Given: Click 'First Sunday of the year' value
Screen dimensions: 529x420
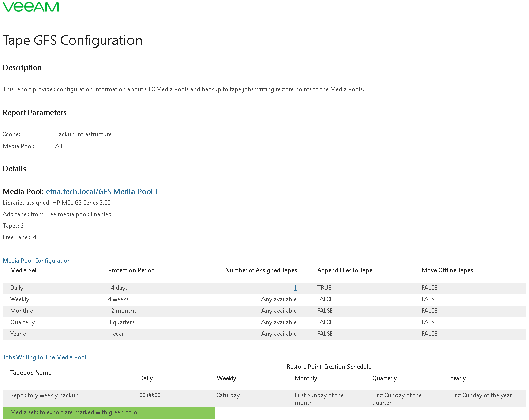Looking at the screenshot, I should pyautogui.click(x=481, y=395).
